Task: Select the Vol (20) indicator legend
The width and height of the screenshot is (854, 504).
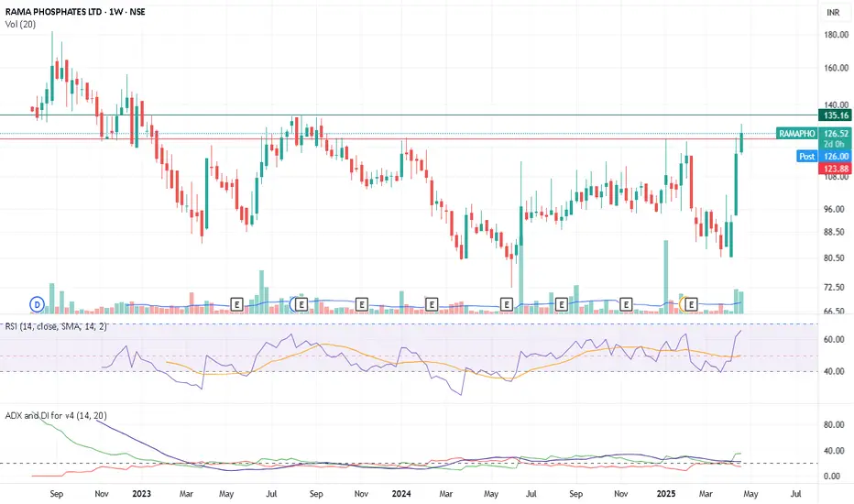Action: point(21,24)
